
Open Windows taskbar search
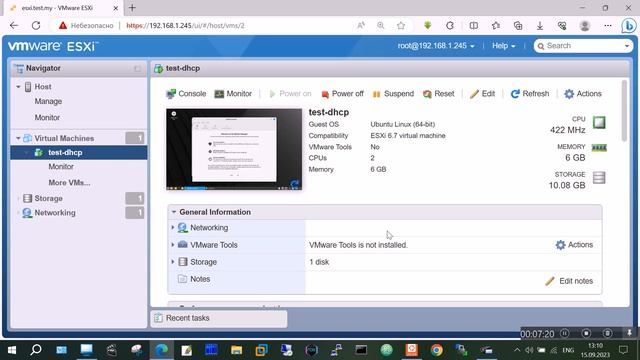point(36,350)
